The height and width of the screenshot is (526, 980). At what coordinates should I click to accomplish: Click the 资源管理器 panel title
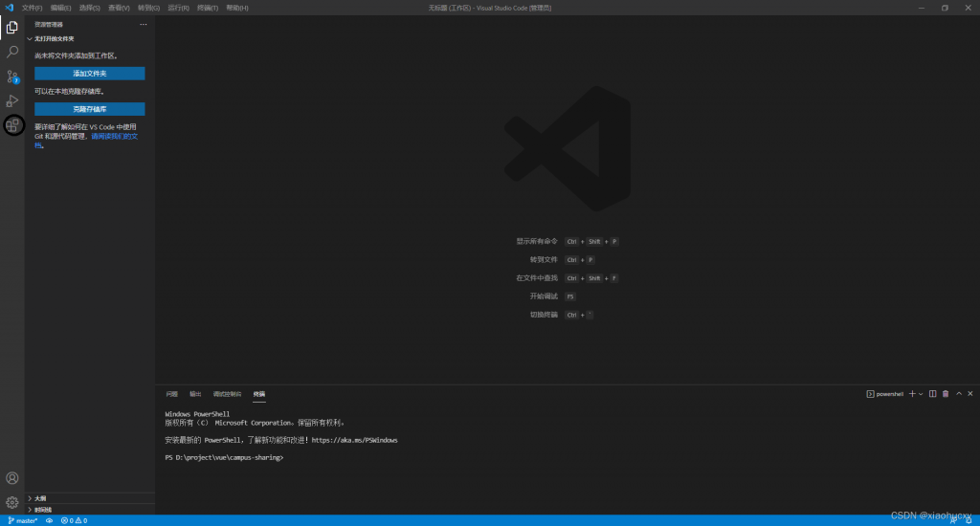pyautogui.click(x=49, y=24)
